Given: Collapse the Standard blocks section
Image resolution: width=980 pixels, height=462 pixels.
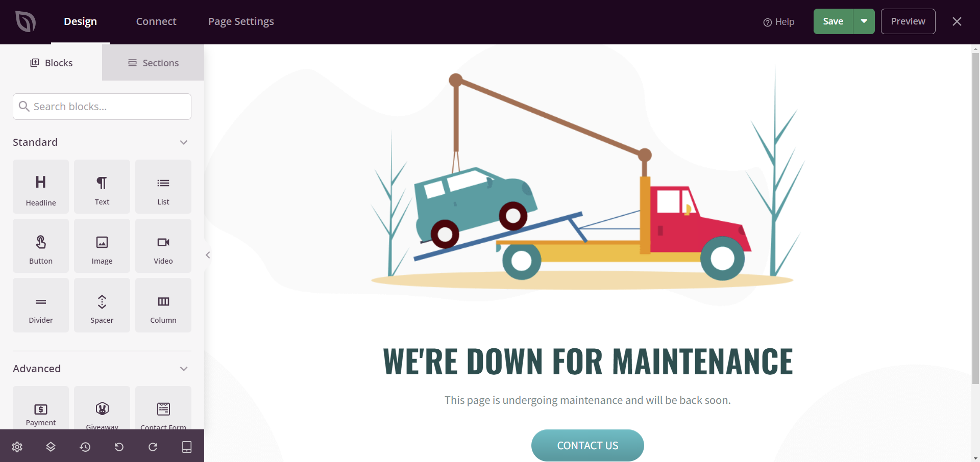Looking at the screenshot, I should 183,142.
